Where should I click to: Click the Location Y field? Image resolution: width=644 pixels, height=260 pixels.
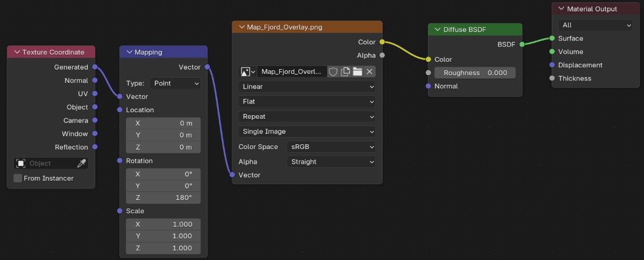(164, 135)
